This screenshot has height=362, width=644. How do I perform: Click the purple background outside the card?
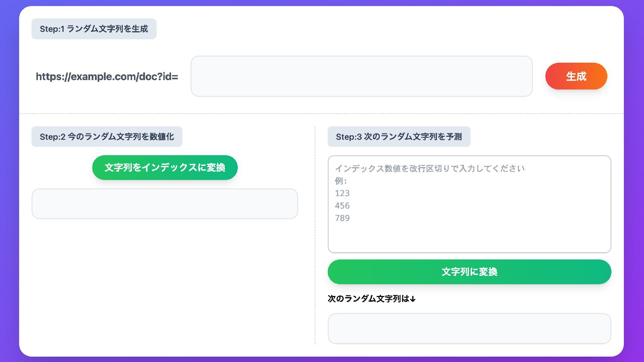(8, 181)
